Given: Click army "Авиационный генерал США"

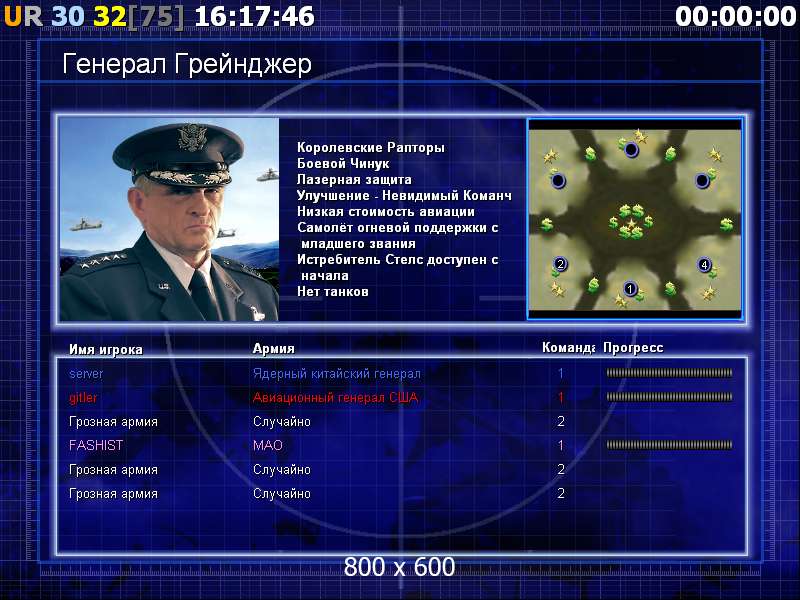Looking at the screenshot, I should click(335, 397).
